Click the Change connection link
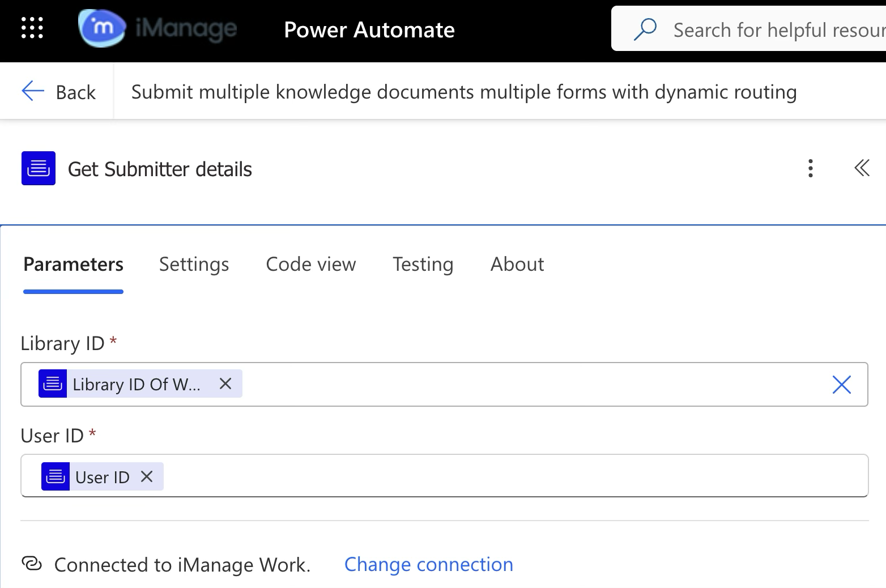This screenshot has width=886, height=588. [429, 564]
